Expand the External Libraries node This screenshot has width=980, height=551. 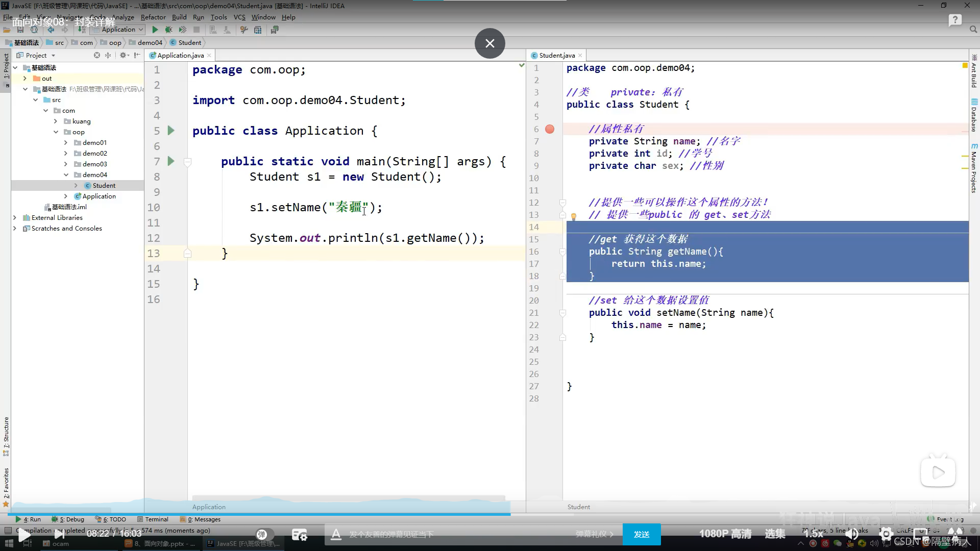click(15, 218)
